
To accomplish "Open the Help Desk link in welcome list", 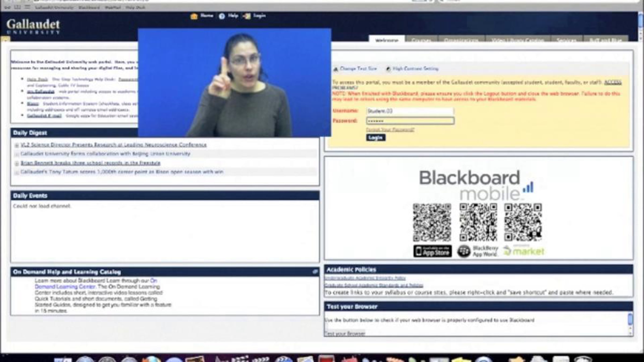I will [37, 79].
